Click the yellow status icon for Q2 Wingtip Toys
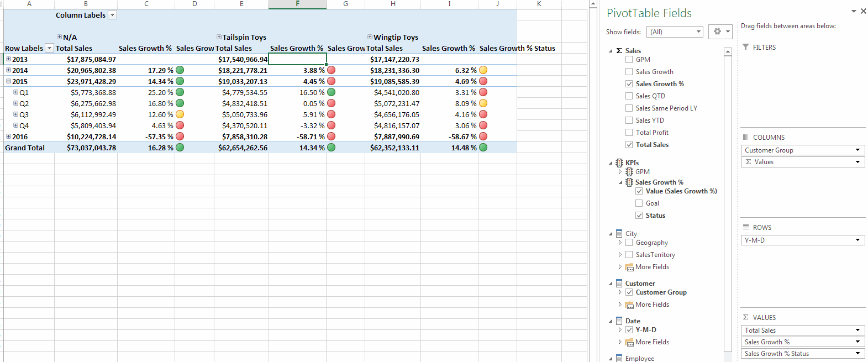The image size is (868, 362). (x=483, y=103)
